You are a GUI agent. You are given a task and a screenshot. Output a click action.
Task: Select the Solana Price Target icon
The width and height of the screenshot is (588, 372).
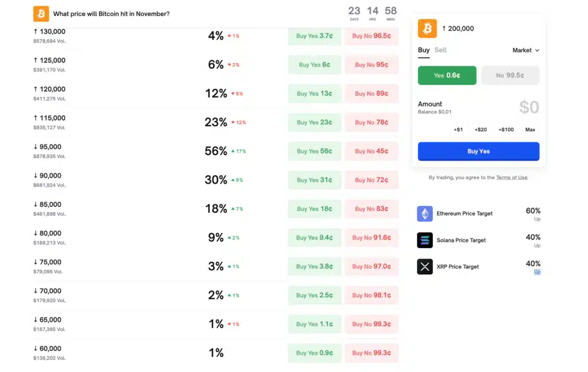tap(424, 240)
